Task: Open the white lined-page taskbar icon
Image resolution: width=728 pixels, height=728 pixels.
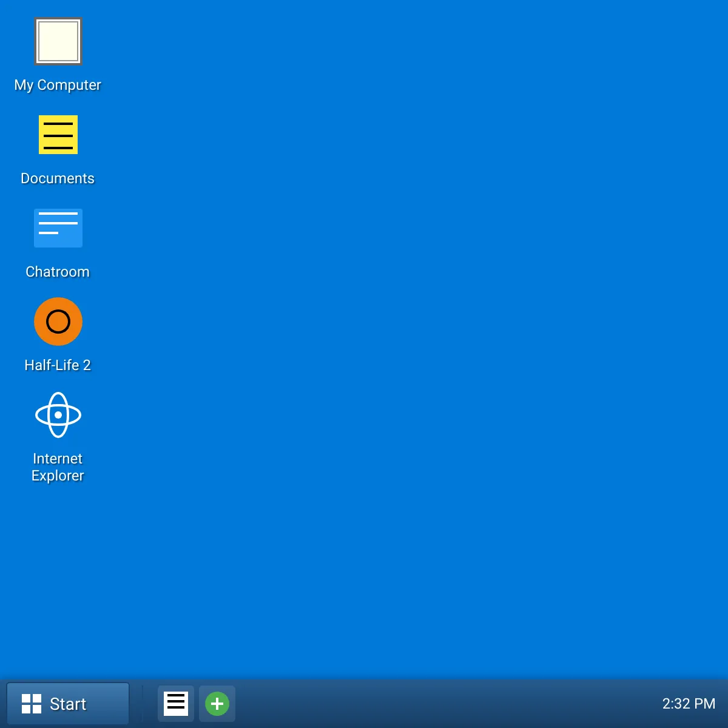Action: coord(176,704)
